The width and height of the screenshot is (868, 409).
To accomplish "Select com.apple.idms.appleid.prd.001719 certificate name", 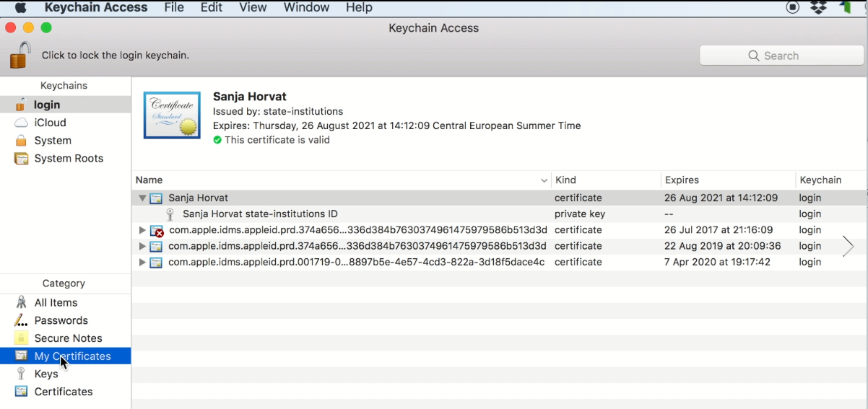I will click(x=356, y=262).
